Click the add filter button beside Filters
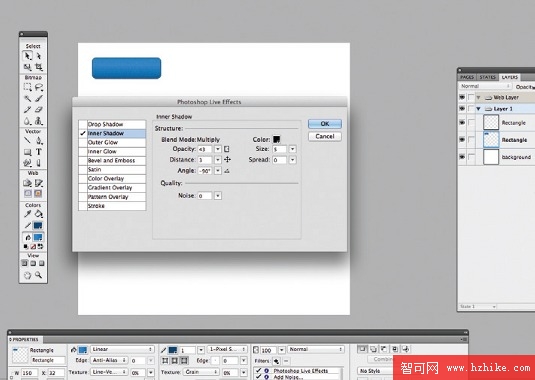Screen dimensions: 535x380 click(276, 361)
